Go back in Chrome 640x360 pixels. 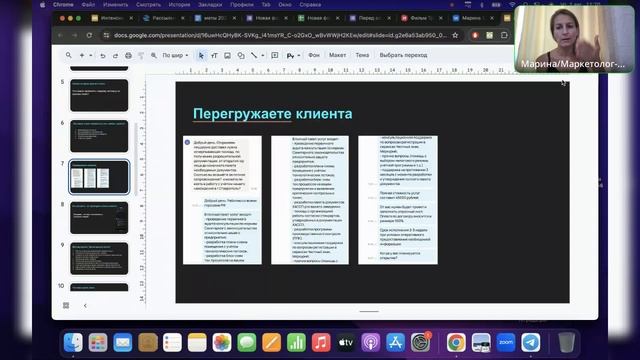pos(61,36)
